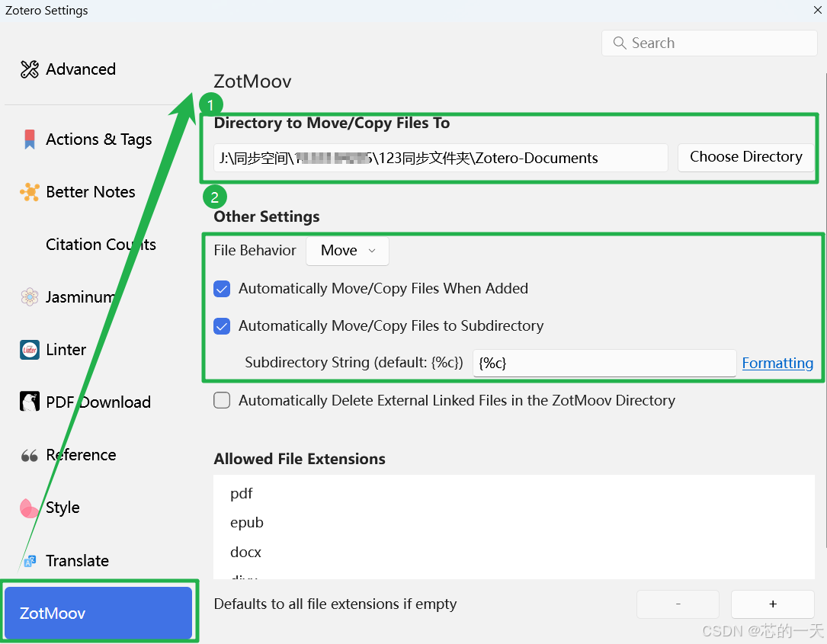Screen dimensions: 827x644
Task: Open the Citation Counts settings pane
Action: (x=101, y=244)
